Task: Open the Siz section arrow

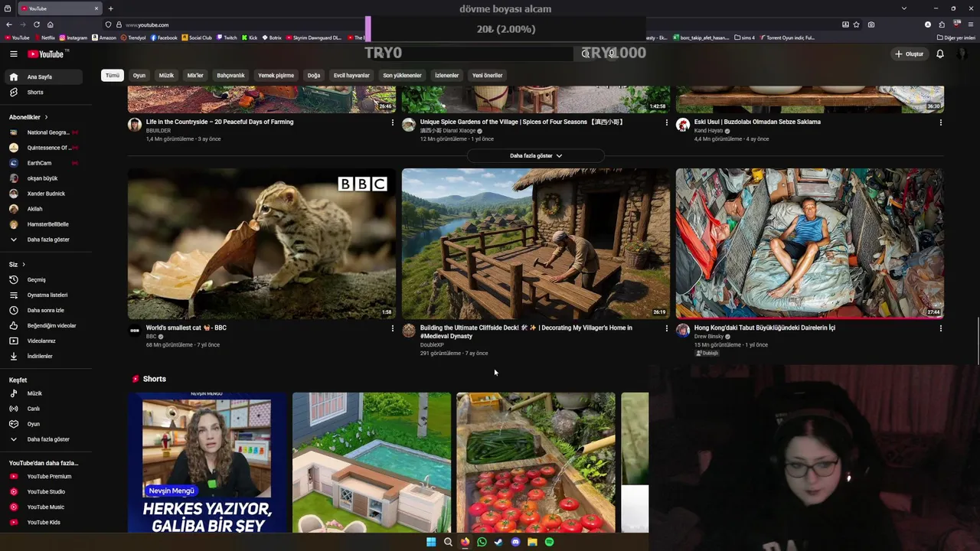Action: pos(24,264)
